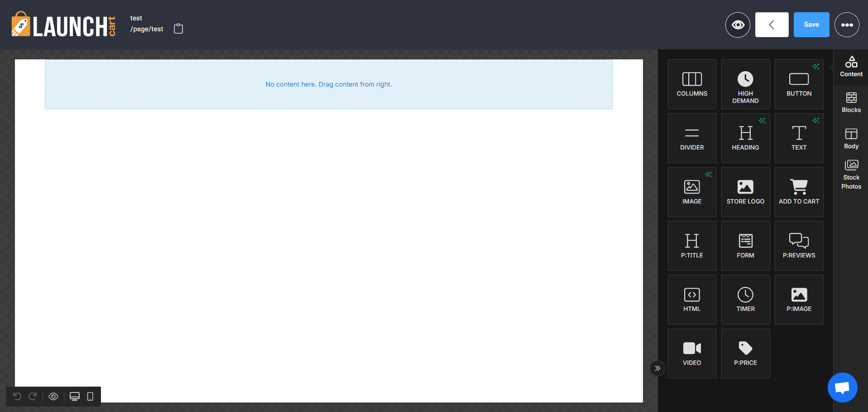This screenshot has width=868, height=412.
Task: Collapse the right panel with double chevron
Action: 657,368
